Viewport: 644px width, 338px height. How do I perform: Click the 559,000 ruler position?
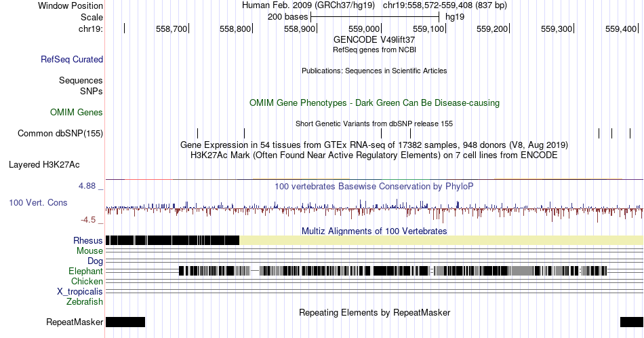[x=364, y=29]
